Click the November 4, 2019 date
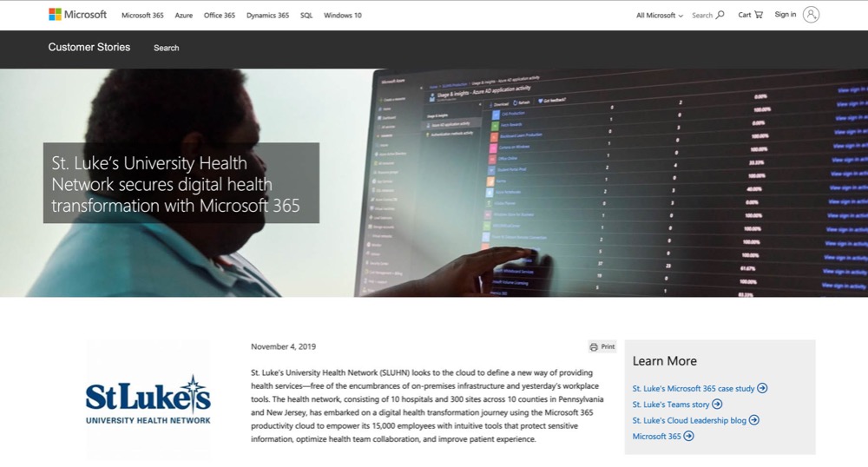 283,347
